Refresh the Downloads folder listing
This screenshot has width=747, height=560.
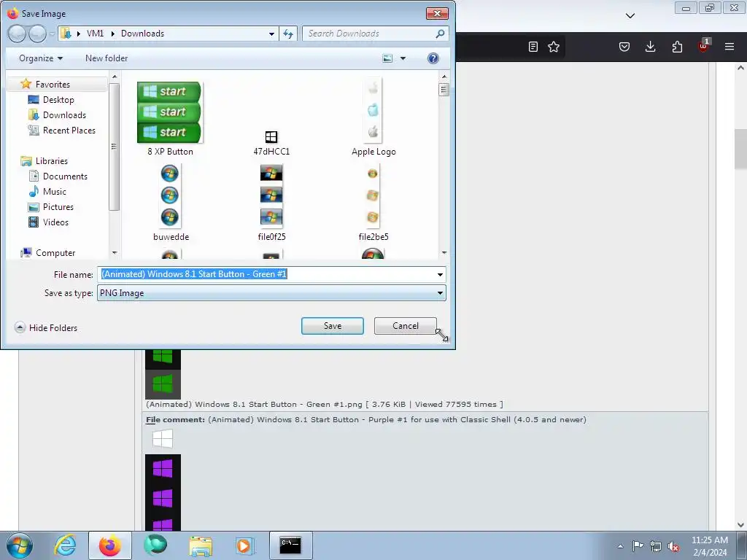pyautogui.click(x=288, y=34)
